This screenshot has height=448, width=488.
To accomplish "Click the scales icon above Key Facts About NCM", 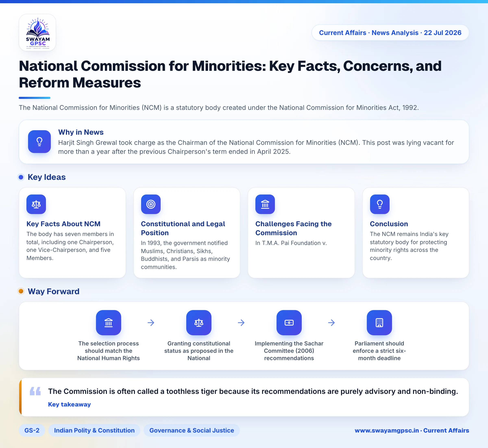I will (36, 204).
